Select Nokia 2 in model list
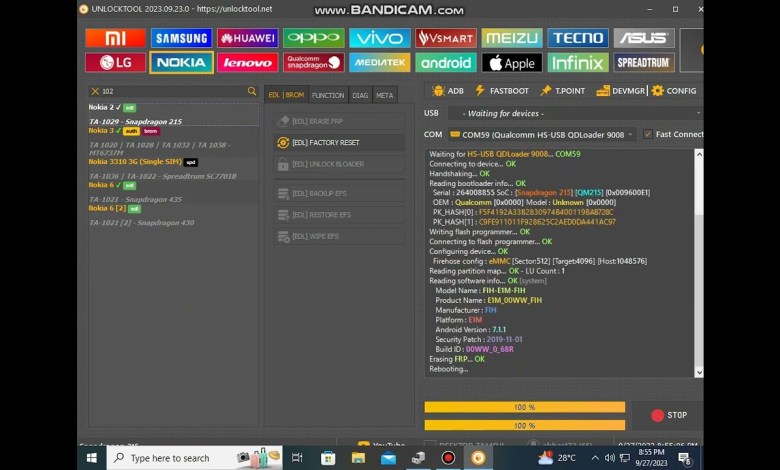Screen dimensions: 780x470 [174, 114]
